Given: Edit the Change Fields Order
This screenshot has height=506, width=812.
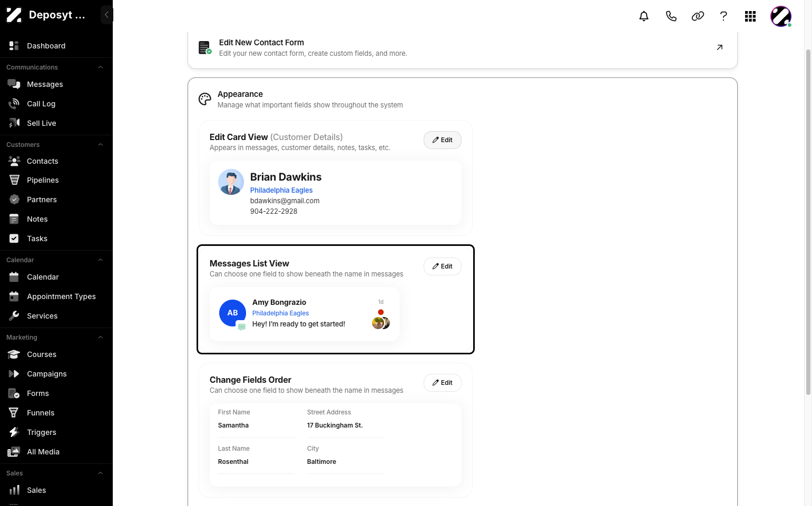Looking at the screenshot, I should pos(443,383).
